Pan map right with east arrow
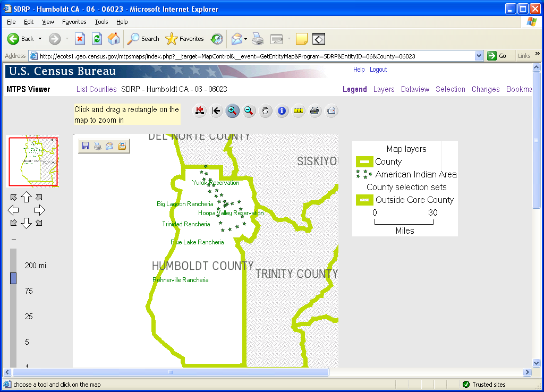 [39, 210]
